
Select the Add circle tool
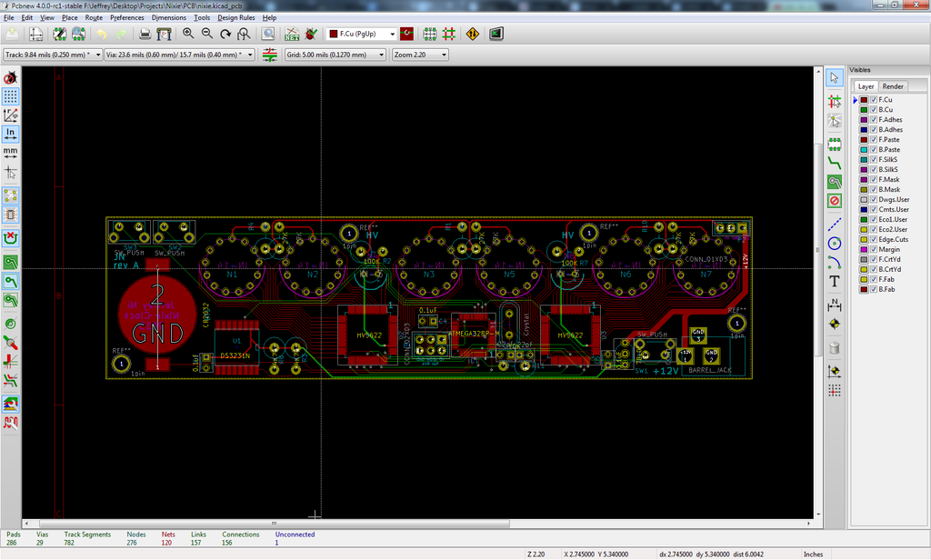click(835, 244)
